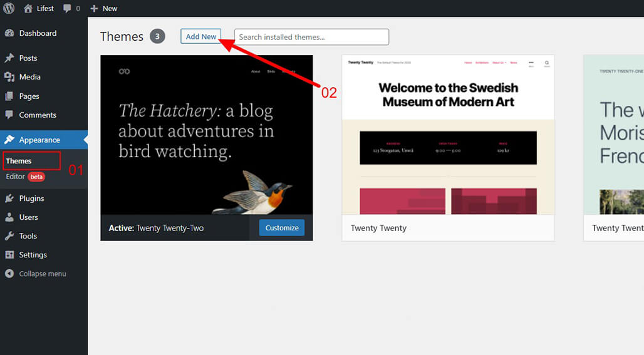Open the Pages menu

(29, 96)
